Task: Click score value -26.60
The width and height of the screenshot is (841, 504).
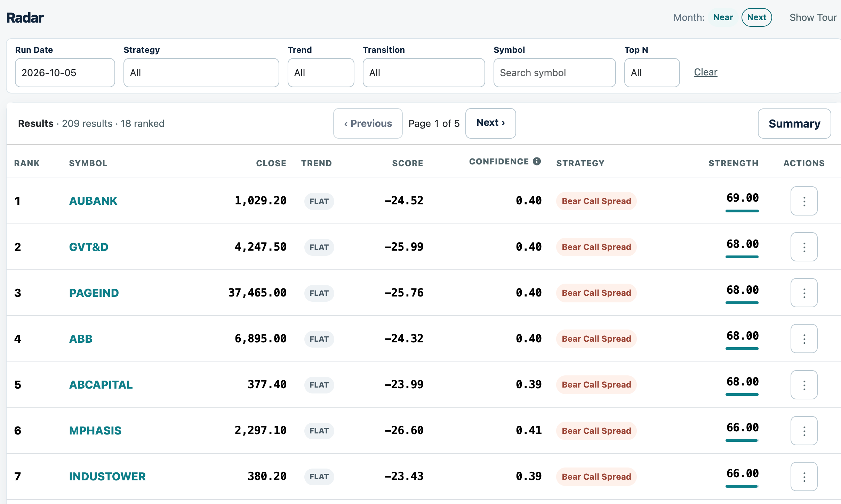Action: 404,430
